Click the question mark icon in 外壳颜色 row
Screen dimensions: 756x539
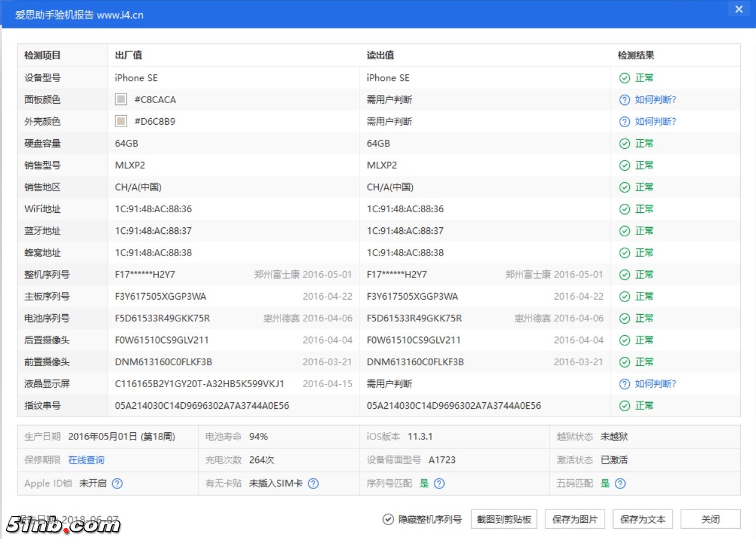point(624,122)
